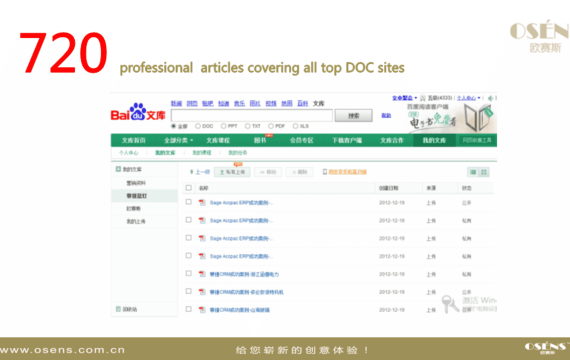
Task: Open 图书 in green navigation bar
Action: [x=260, y=140]
